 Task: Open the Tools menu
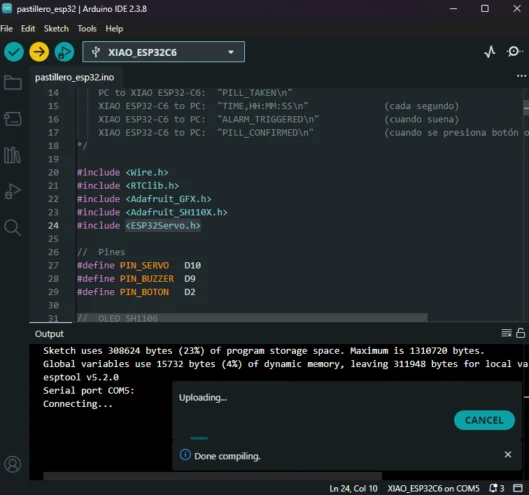tap(87, 29)
